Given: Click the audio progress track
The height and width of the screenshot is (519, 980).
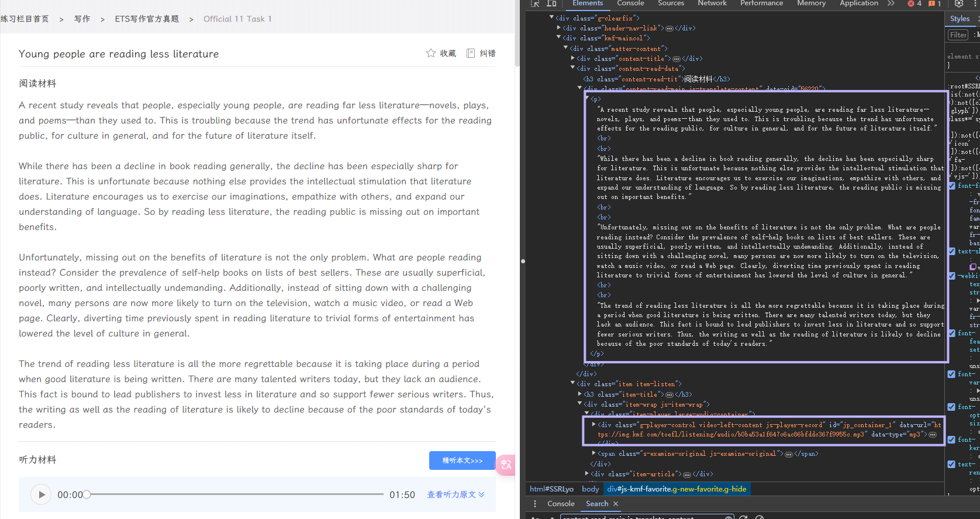Looking at the screenshot, I should [x=235, y=494].
